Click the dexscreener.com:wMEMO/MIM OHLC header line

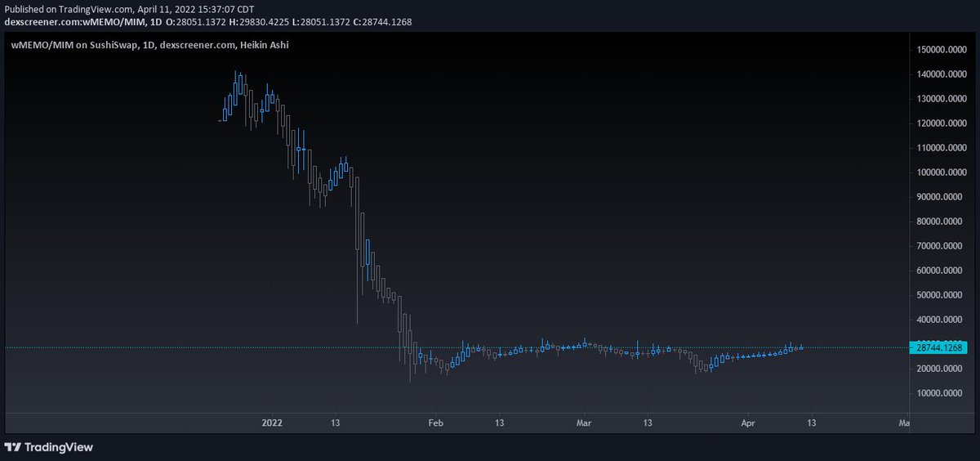pyautogui.click(x=208, y=21)
